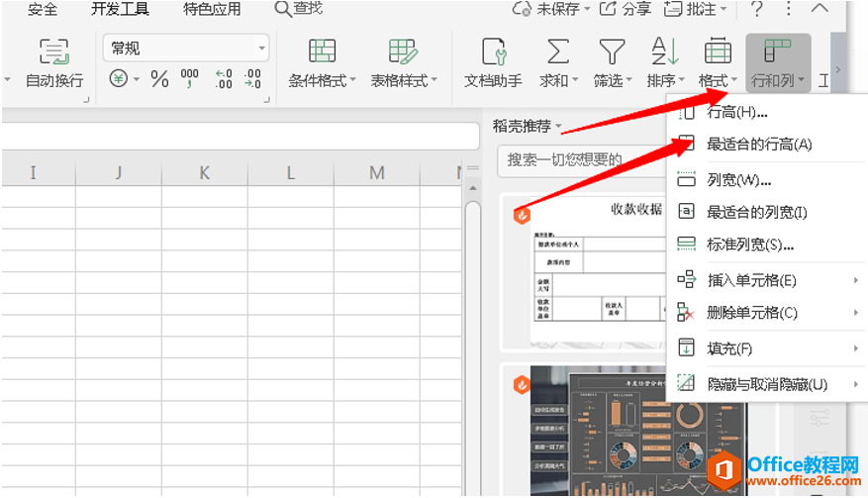
Task: Expand 稻壳推荐 dropdown arrow
Action: (558, 127)
